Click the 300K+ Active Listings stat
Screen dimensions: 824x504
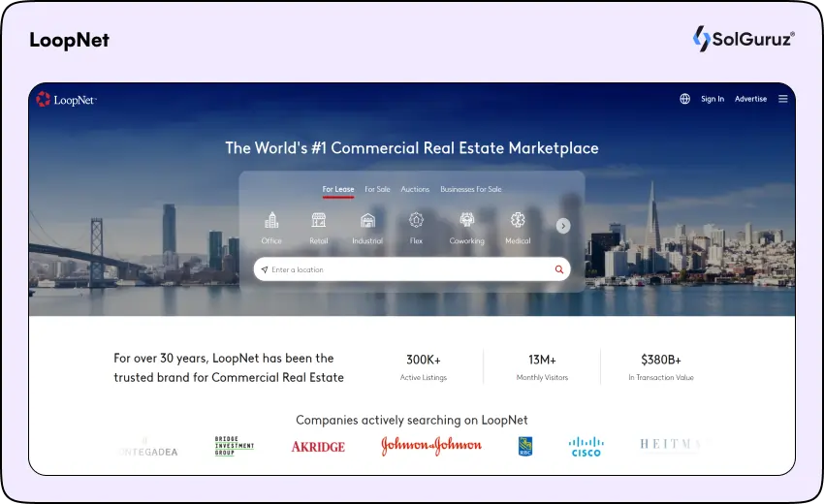coord(424,366)
